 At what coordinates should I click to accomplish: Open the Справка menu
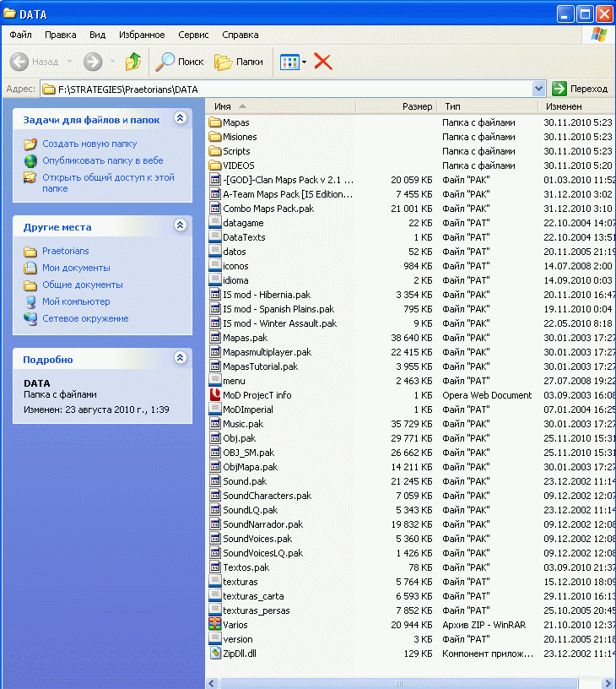pyautogui.click(x=240, y=35)
